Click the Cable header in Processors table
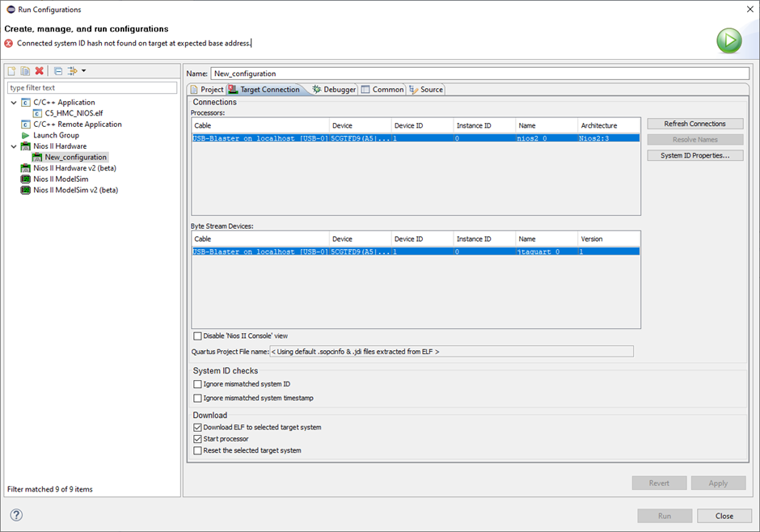The height and width of the screenshot is (532, 760). point(260,125)
